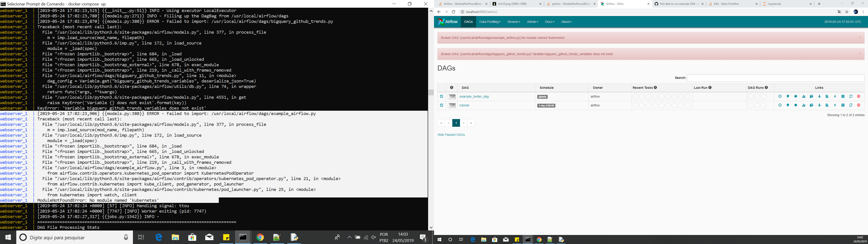This screenshot has height=244, width=868.
Task: Open Task Duration chart icon for tutorial
Action: click(804, 105)
